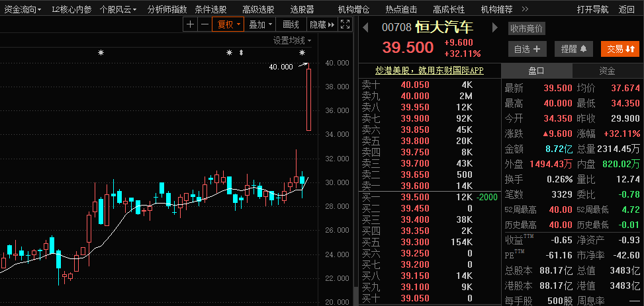Click orange 交易 trade button
Image resolution: width=644 pixels, height=306 pixels.
pyautogui.click(x=620, y=49)
